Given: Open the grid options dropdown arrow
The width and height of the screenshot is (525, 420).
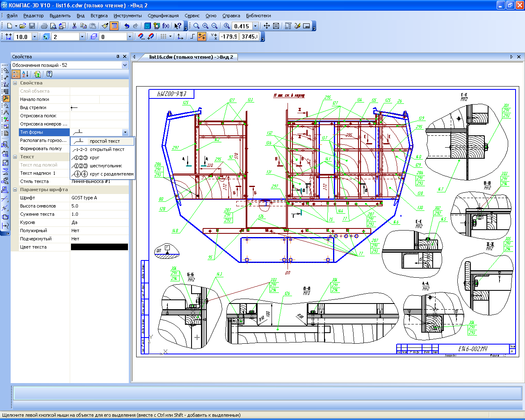Looking at the screenshot, I should (x=170, y=37).
